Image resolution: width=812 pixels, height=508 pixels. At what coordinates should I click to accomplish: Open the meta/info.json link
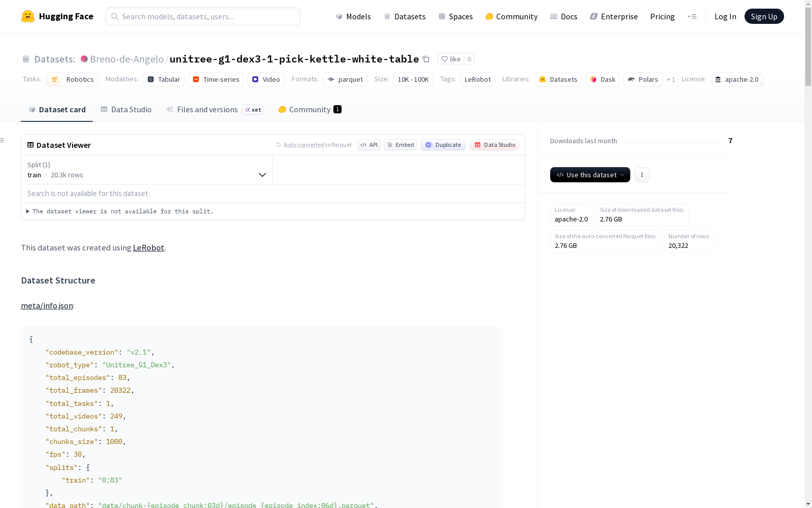click(47, 306)
